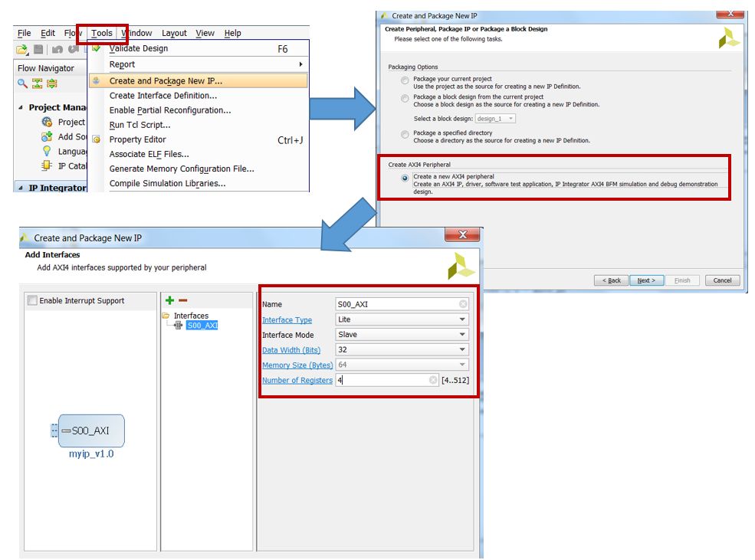
Task: Select 'Package your current project' radio button
Action: pyautogui.click(x=405, y=80)
